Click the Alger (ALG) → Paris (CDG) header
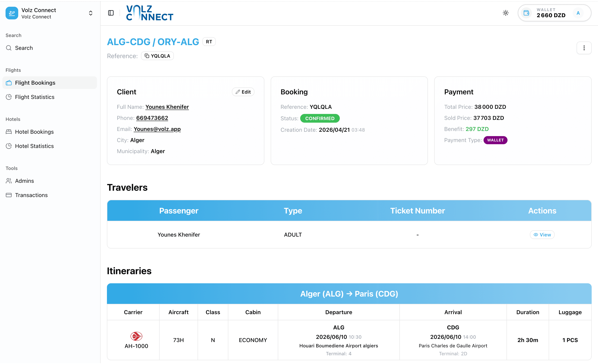The height and width of the screenshot is (364, 598). 349,294
